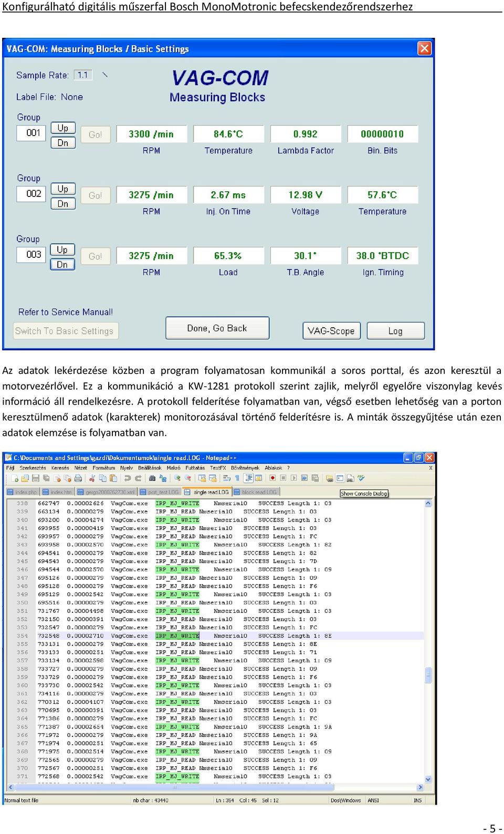Click 'Ln : 354' in the status bar
Image resolution: width=504 pixels, height=834 pixels.
225,800
